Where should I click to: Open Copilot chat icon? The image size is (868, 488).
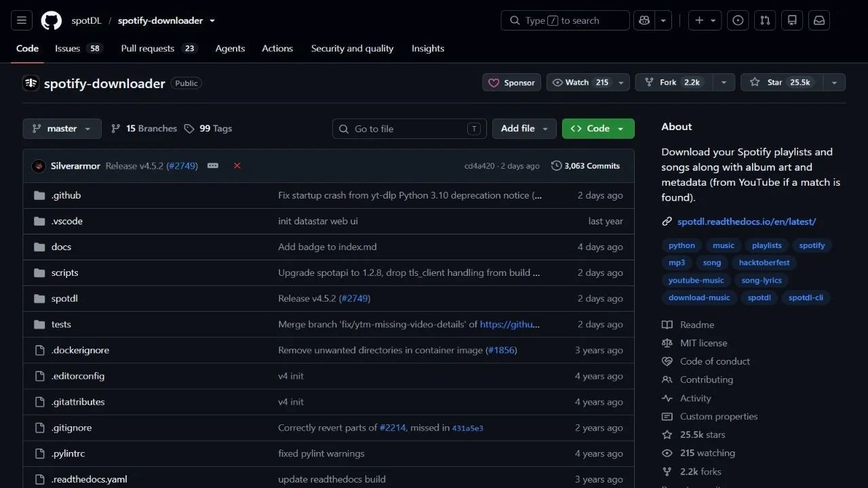pos(644,20)
